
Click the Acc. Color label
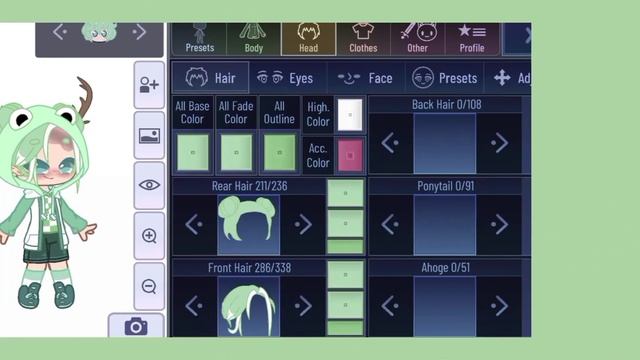[318, 156]
